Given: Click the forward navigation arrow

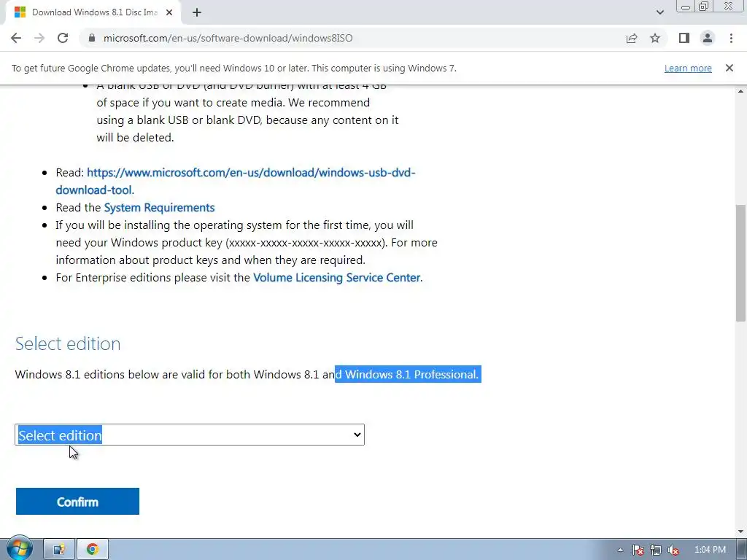Looking at the screenshot, I should [39, 38].
